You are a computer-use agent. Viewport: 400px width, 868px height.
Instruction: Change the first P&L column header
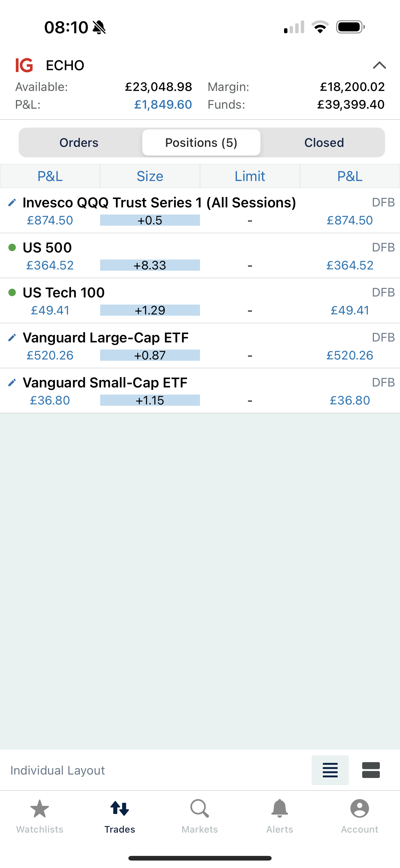[50, 176]
